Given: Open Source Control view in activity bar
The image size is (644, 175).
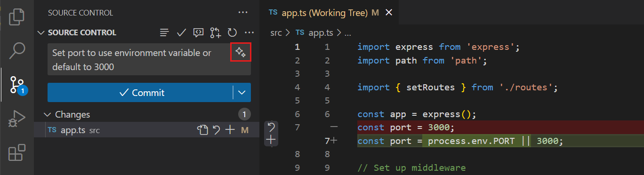Looking at the screenshot, I should coord(17,85).
